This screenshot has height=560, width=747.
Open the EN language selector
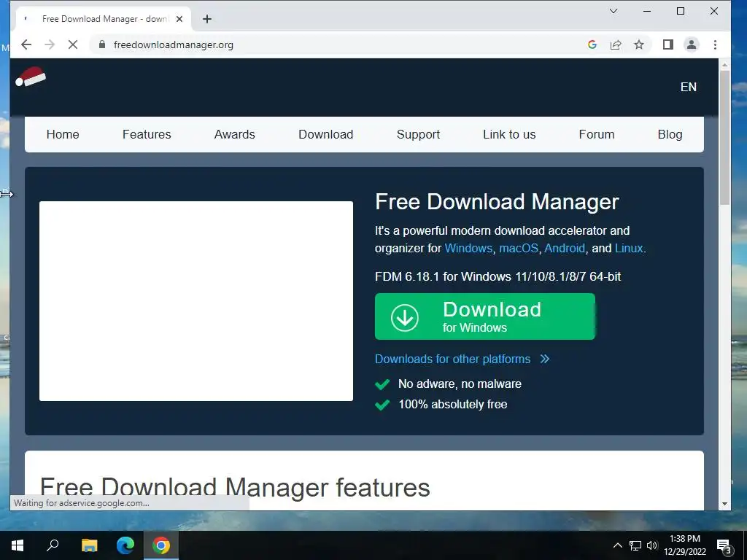coord(689,87)
